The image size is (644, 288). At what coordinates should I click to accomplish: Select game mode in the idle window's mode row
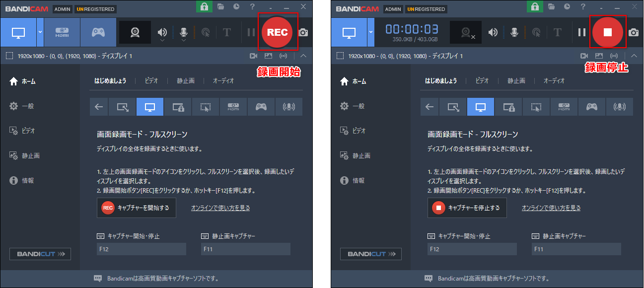click(x=261, y=106)
